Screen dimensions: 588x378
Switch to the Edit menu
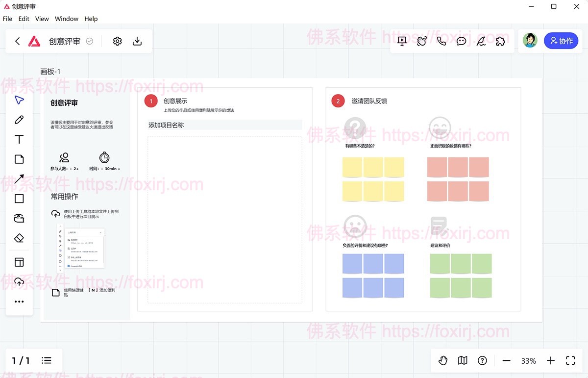coord(24,19)
